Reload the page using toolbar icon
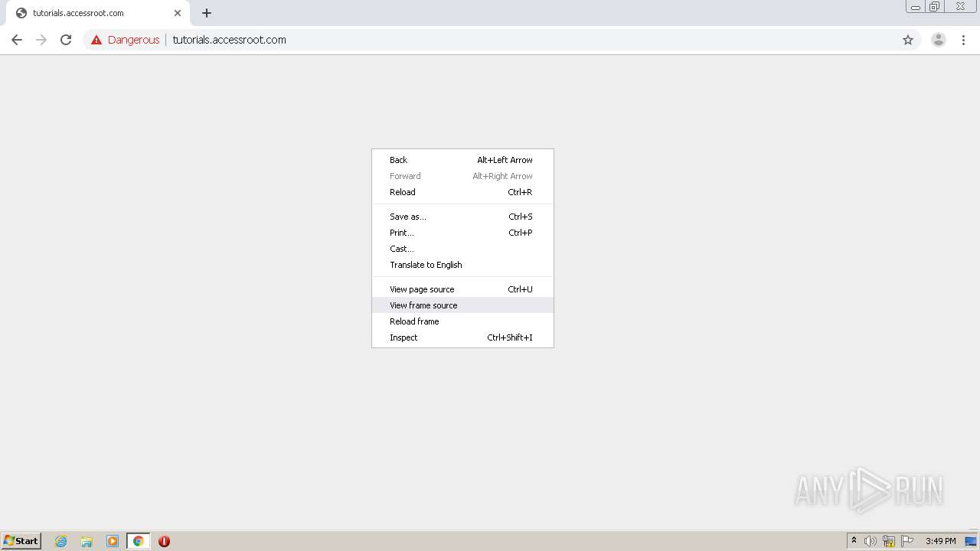 tap(66, 40)
